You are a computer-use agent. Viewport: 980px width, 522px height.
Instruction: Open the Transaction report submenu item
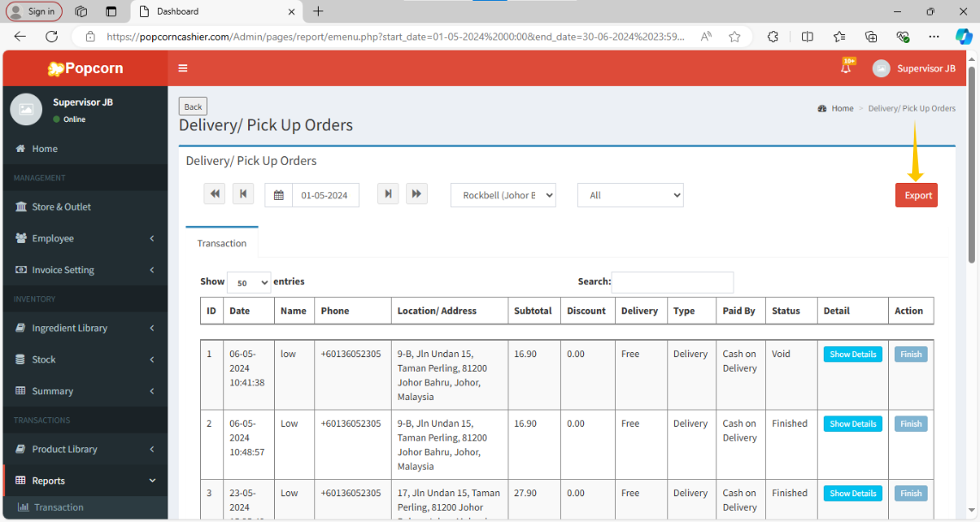[85, 507]
